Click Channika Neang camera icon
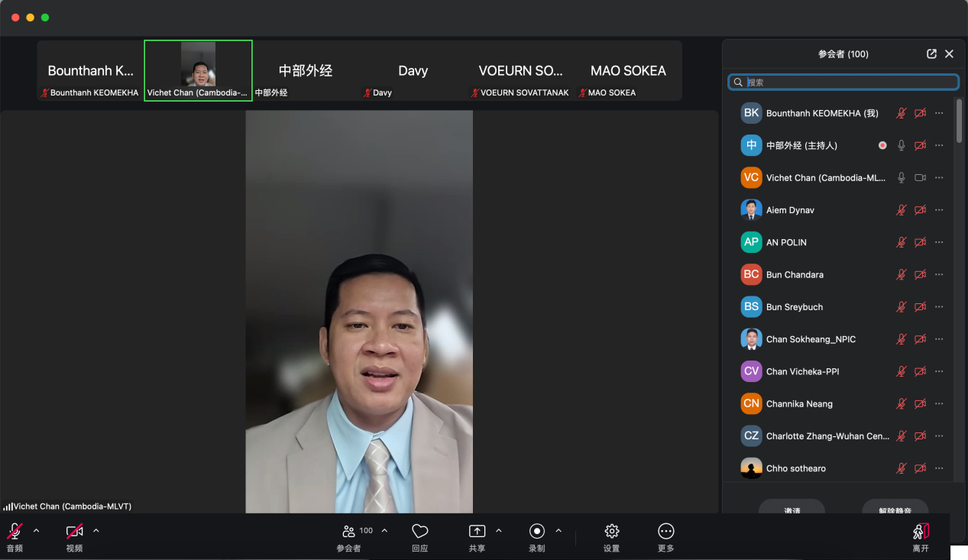The image size is (968, 560). point(921,403)
